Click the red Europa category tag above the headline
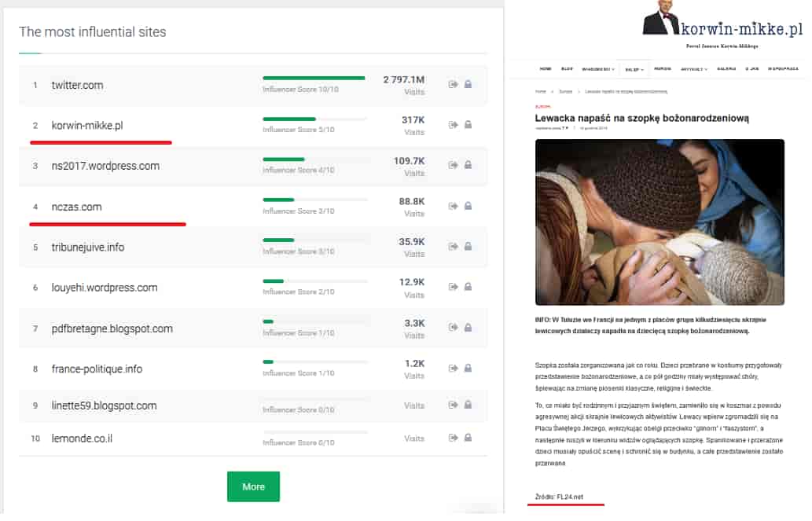812x521 pixels. 542,107
